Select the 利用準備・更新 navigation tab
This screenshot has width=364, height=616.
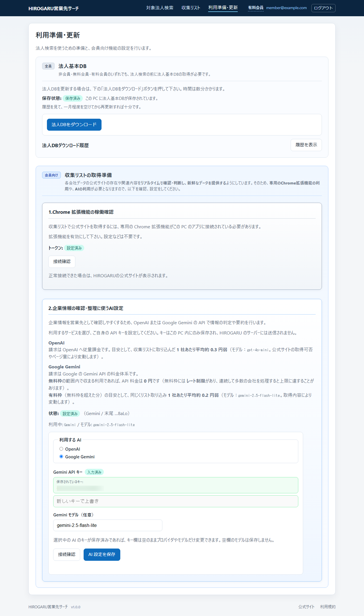(223, 8)
